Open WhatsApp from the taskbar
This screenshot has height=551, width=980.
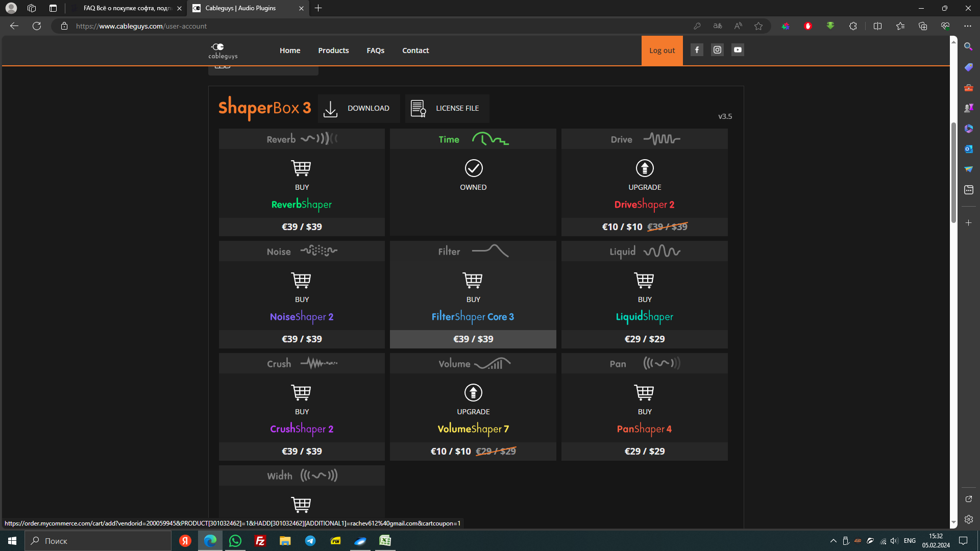235,541
